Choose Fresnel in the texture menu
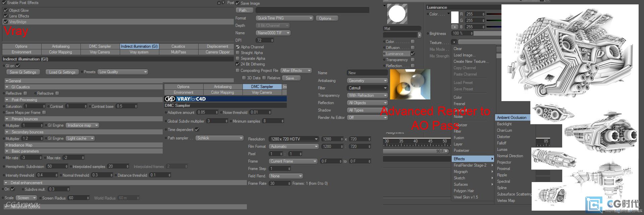The height and width of the screenshot is (215, 644). point(459,104)
